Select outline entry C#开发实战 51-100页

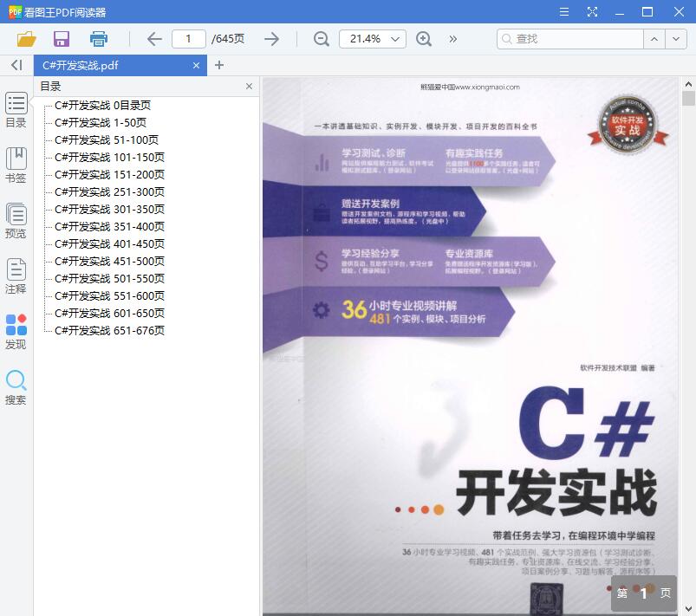[x=107, y=139]
